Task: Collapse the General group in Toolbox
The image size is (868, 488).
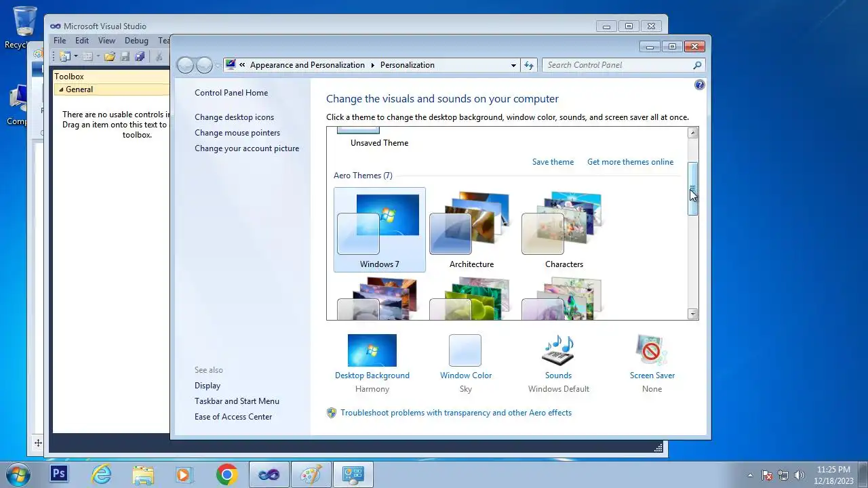Action: (61, 89)
